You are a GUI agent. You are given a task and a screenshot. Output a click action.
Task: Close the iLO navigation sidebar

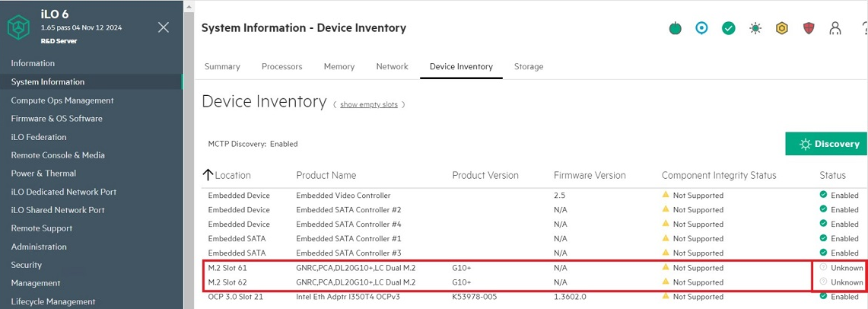164,27
